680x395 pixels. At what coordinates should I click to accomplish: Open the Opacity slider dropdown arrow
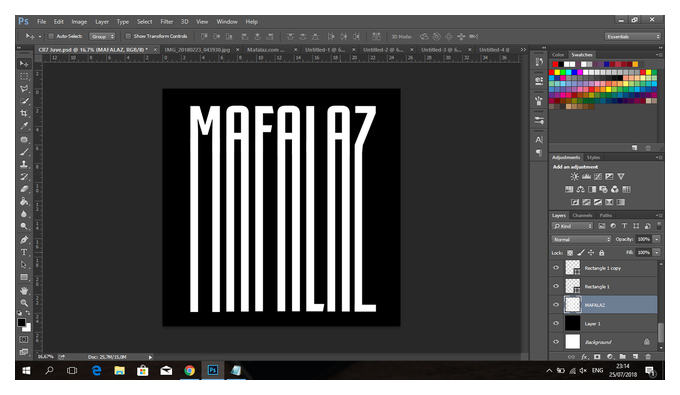tap(657, 239)
